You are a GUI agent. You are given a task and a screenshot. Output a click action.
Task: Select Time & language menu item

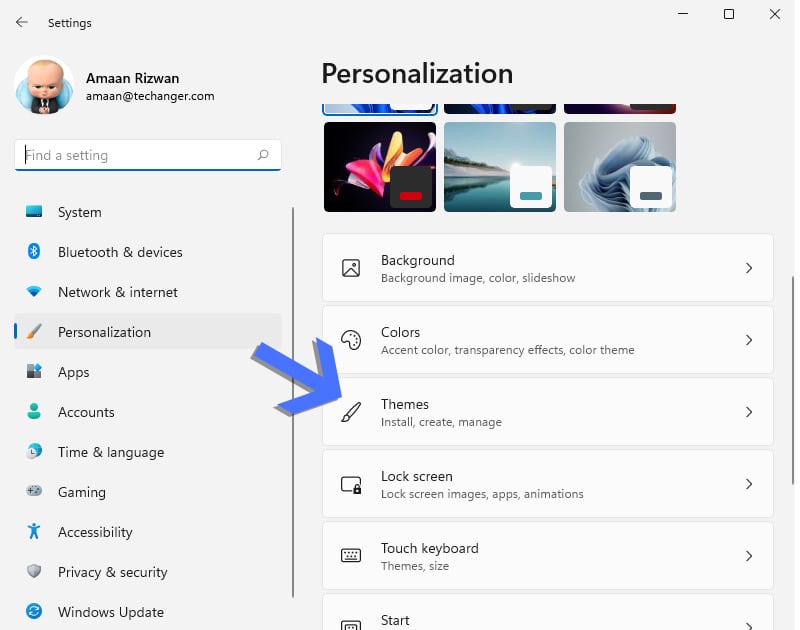pyautogui.click(x=110, y=452)
